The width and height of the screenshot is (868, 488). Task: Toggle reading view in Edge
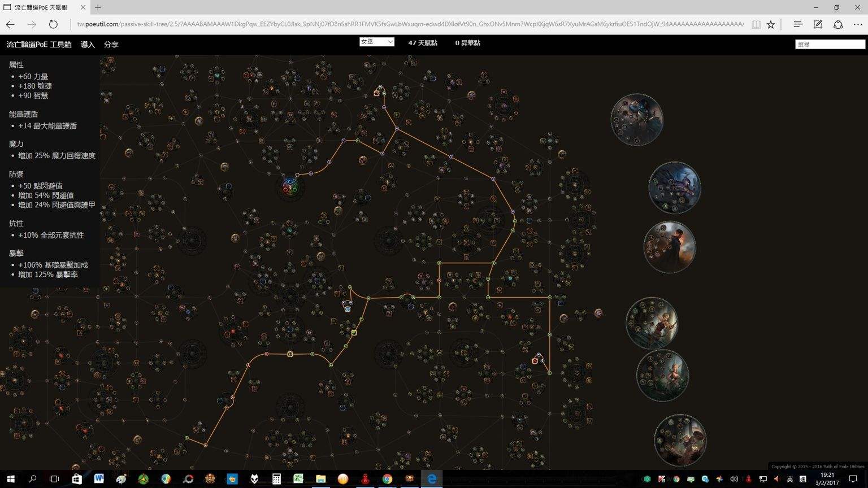tap(756, 24)
